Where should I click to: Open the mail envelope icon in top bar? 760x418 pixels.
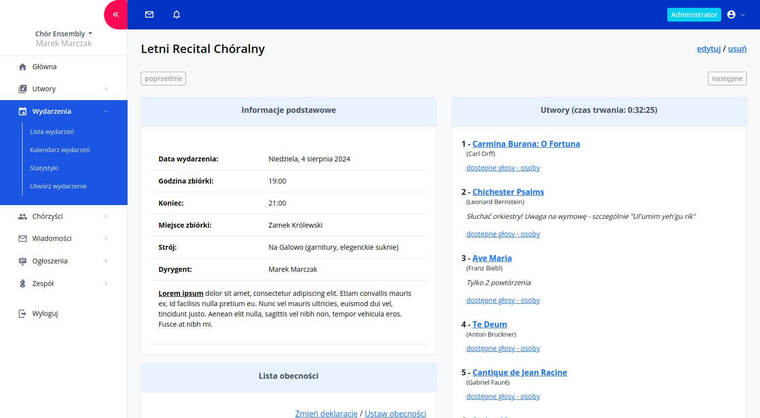tap(149, 15)
